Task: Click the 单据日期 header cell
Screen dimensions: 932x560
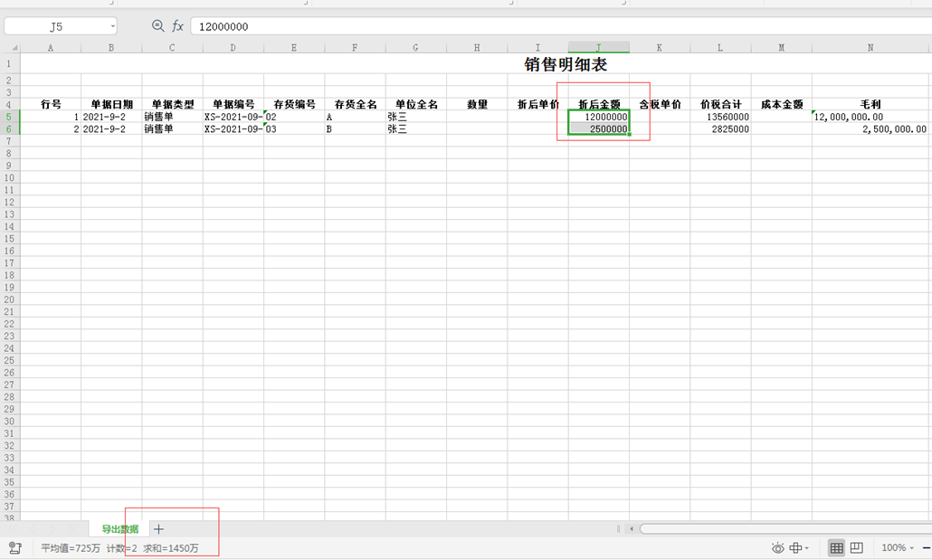Action: pyautogui.click(x=111, y=105)
